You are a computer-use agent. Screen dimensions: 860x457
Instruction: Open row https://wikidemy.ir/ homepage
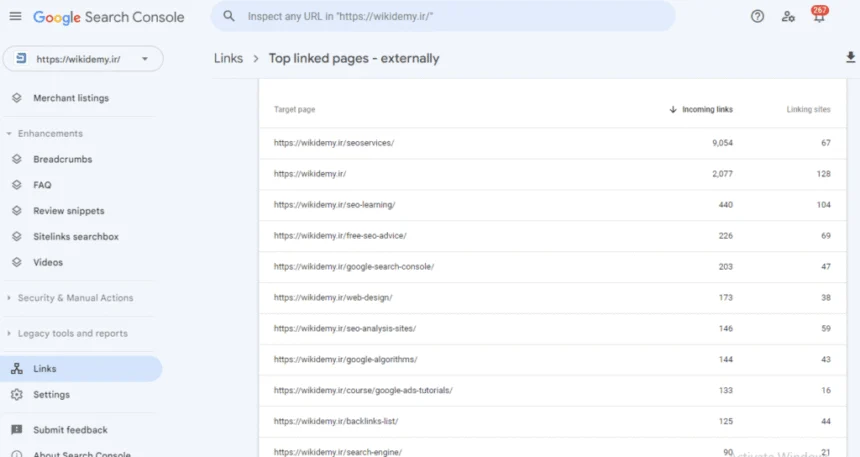[552, 174]
